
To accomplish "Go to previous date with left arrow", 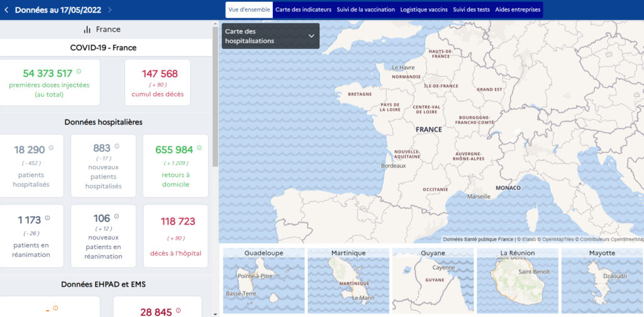I will pyautogui.click(x=6, y=10).
